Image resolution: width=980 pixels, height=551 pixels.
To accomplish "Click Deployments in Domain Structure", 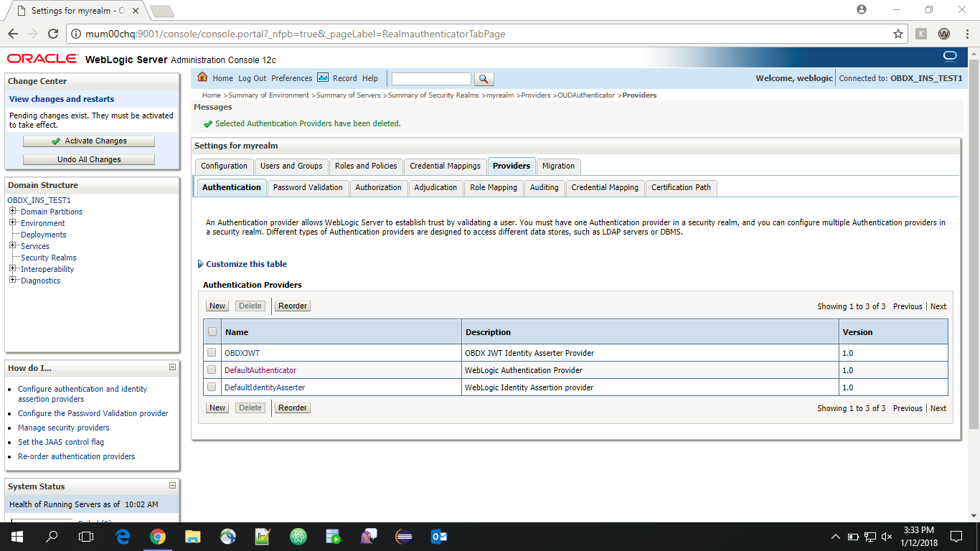I will coord(43,235).
